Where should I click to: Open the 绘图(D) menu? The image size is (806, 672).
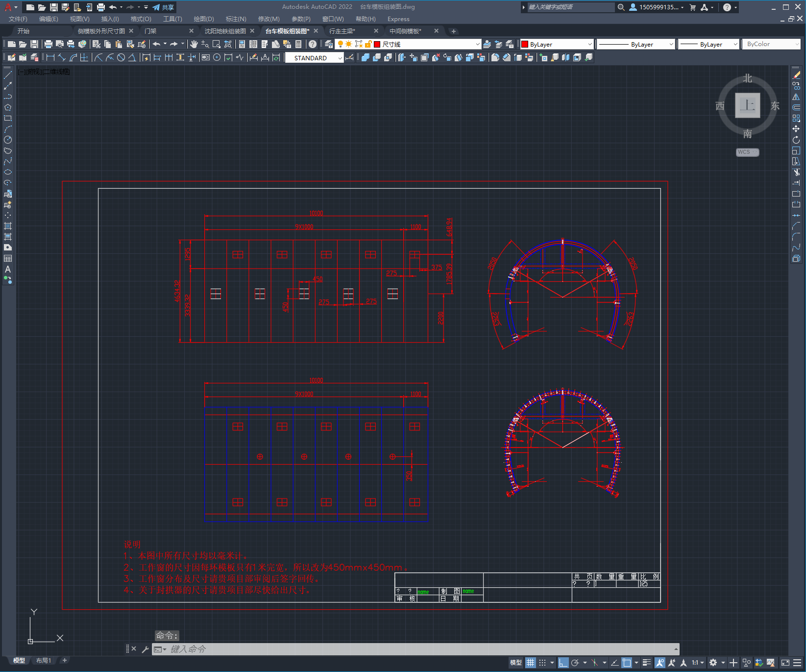click(204, 19)
